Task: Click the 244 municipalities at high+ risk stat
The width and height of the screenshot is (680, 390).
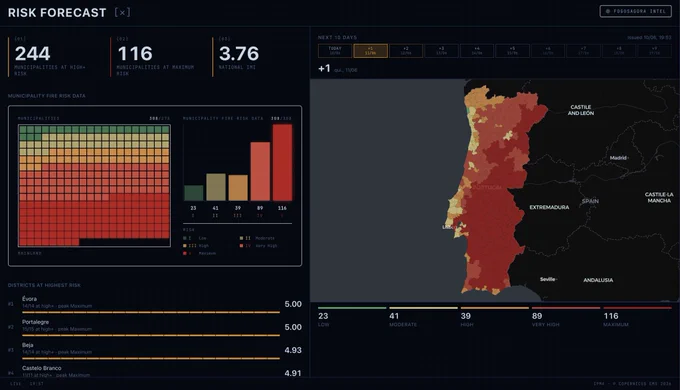Action: tap(51, 57)
